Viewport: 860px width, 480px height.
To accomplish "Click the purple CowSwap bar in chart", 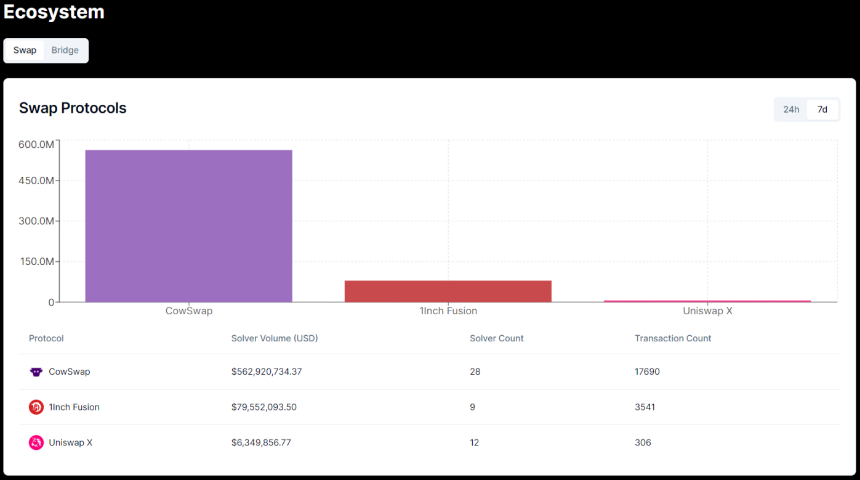I will click(189, 226).
